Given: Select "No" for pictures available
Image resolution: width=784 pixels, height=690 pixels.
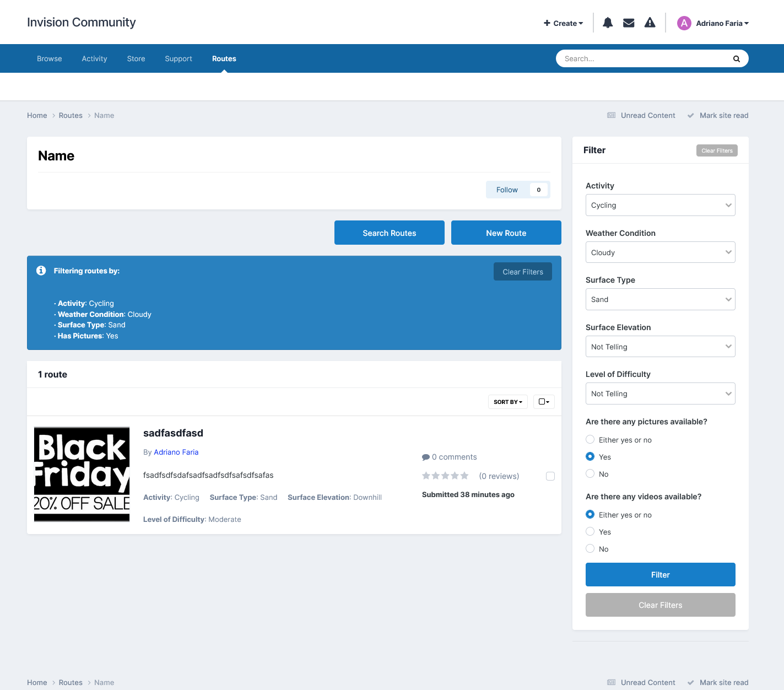Looking at the screenshot, I should coord(590,474).
